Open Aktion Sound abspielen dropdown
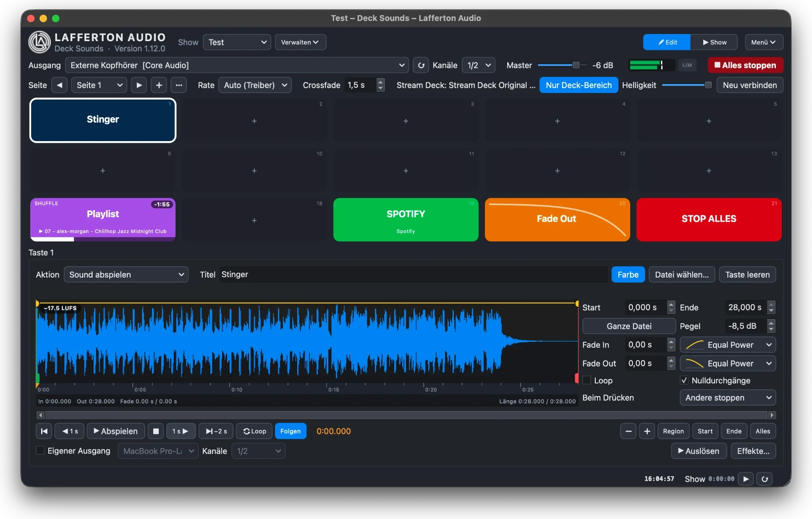The height and width of the screenshot is (519, 812). (126, 275)
